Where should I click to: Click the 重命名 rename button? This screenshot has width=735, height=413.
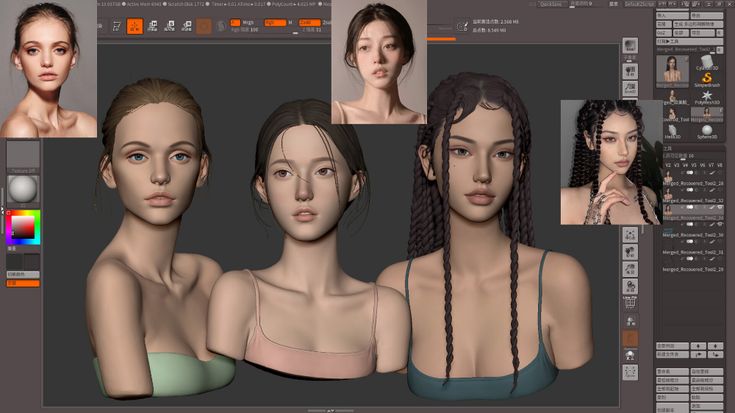[673, 371]
